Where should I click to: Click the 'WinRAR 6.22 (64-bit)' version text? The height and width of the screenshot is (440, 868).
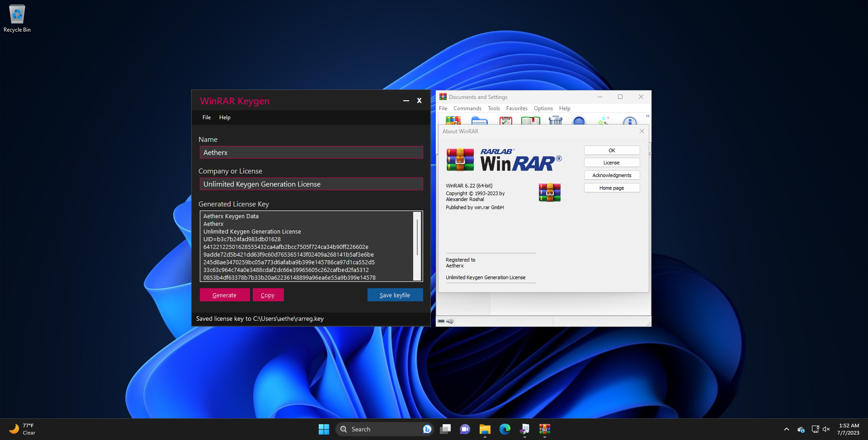point(469,186)
